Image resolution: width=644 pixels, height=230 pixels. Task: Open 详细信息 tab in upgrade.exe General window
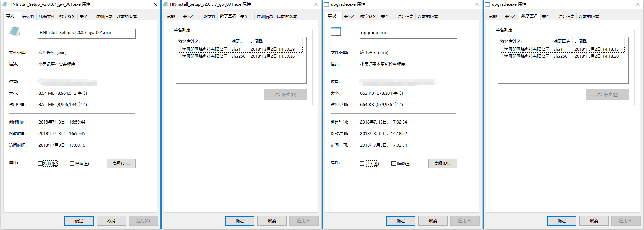405,17
